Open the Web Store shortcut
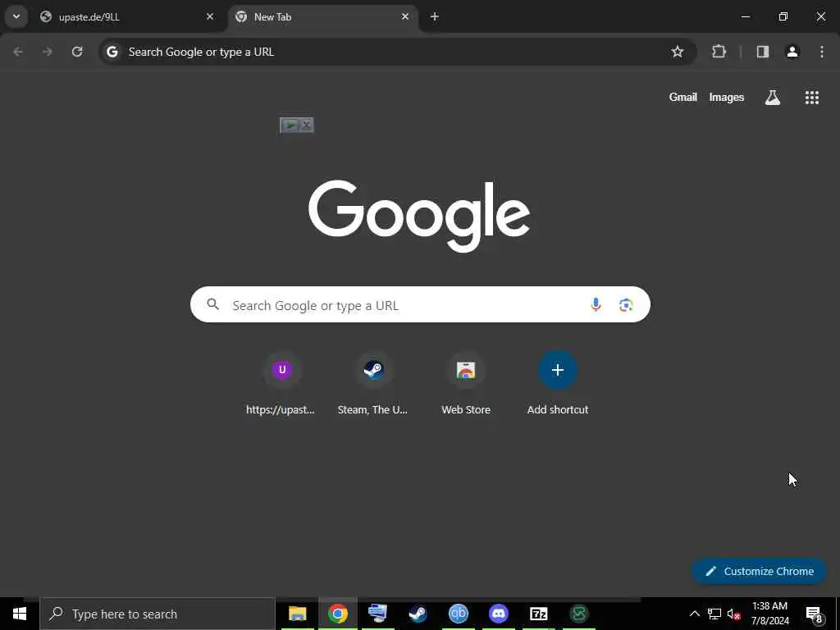Image resolution: width=840 pixels, height=630 pixels. [x=466, y=384]
